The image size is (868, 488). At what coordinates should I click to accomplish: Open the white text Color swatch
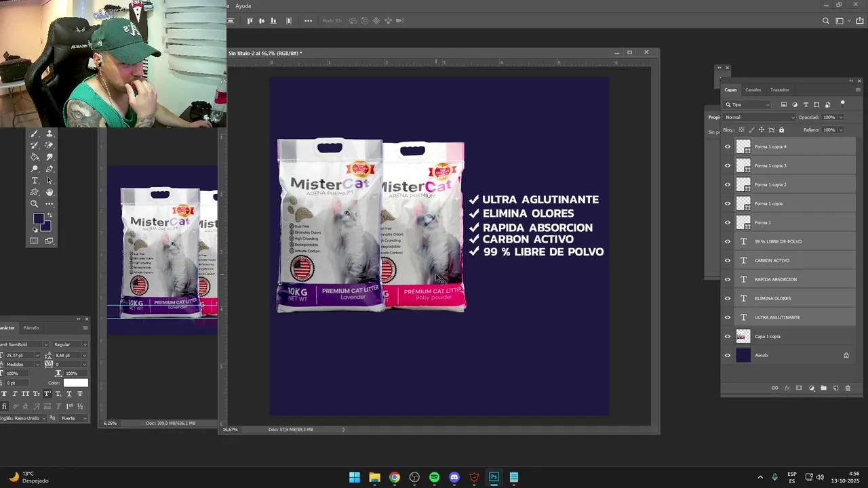tap(75, 383)
